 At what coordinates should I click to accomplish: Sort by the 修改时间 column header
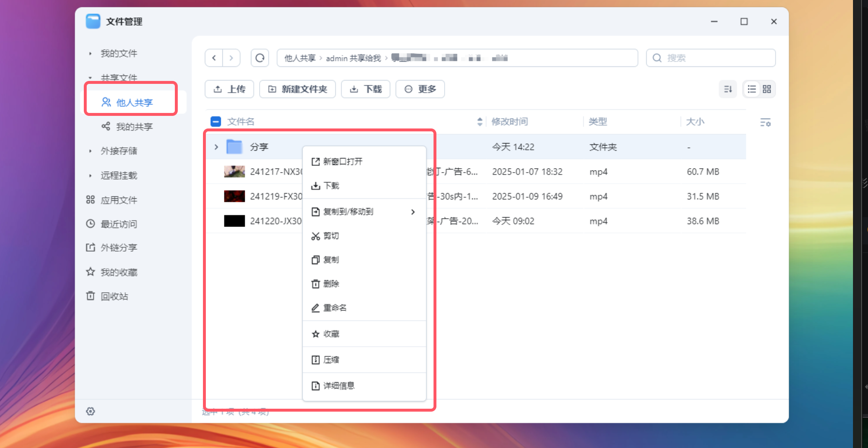pyautogui.click(x=510, y=122)
